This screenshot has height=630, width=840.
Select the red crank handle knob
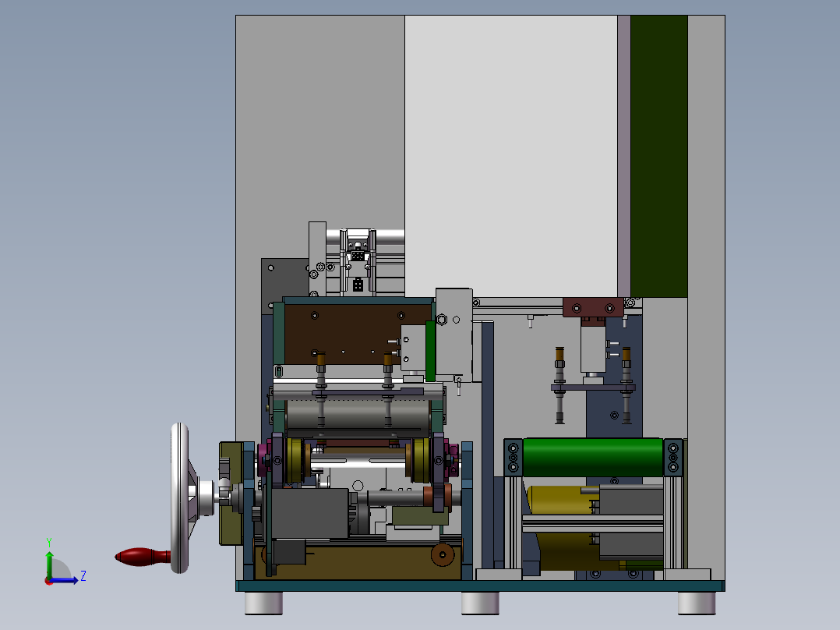(143, 557)
